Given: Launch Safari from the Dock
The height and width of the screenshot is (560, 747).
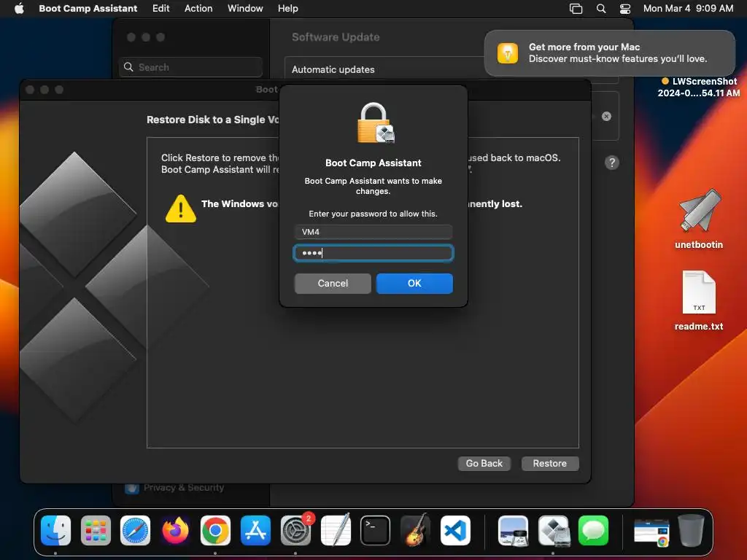Looking at the screenshot, I should [x=135, y=530].
